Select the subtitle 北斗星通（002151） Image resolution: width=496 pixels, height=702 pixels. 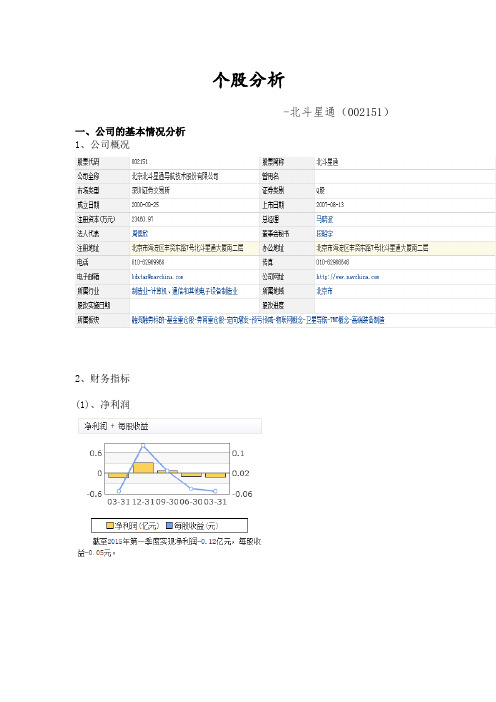[339, 112]
